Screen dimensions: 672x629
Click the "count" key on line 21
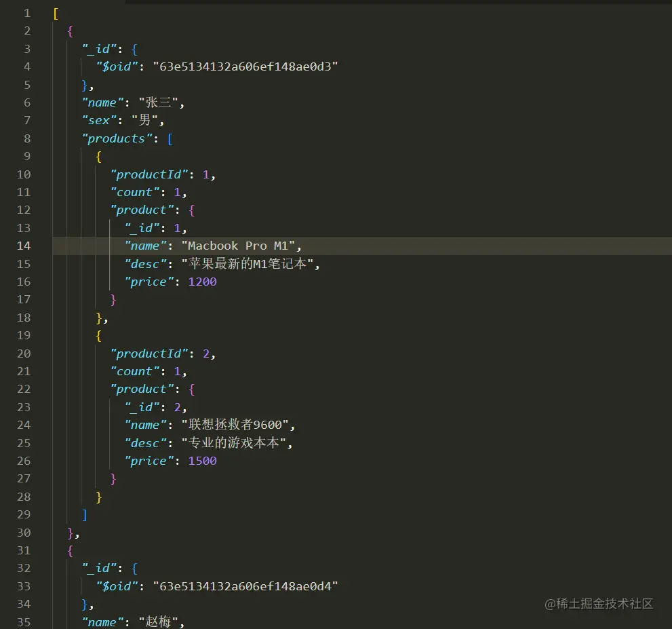point(135,371)
